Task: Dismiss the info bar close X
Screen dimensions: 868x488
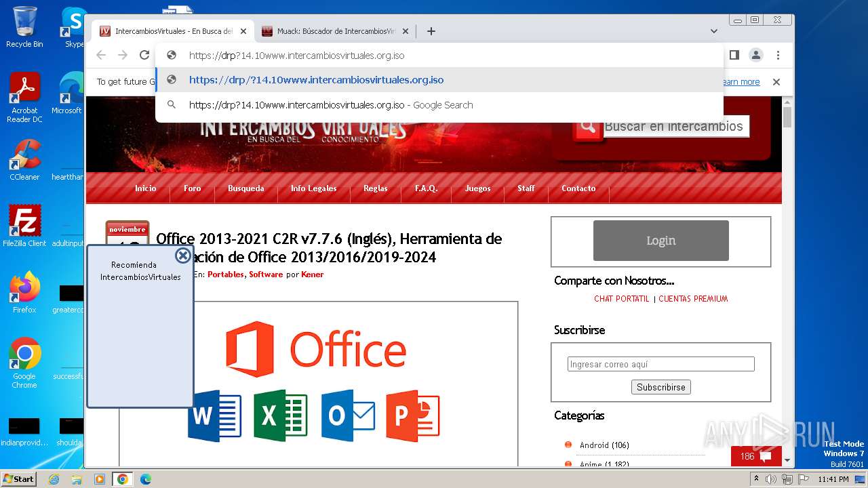Action: point(776,82)
